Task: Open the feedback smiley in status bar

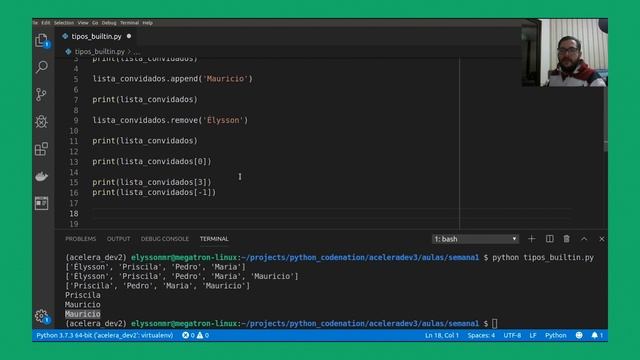Action: click(x=579, y=335)
